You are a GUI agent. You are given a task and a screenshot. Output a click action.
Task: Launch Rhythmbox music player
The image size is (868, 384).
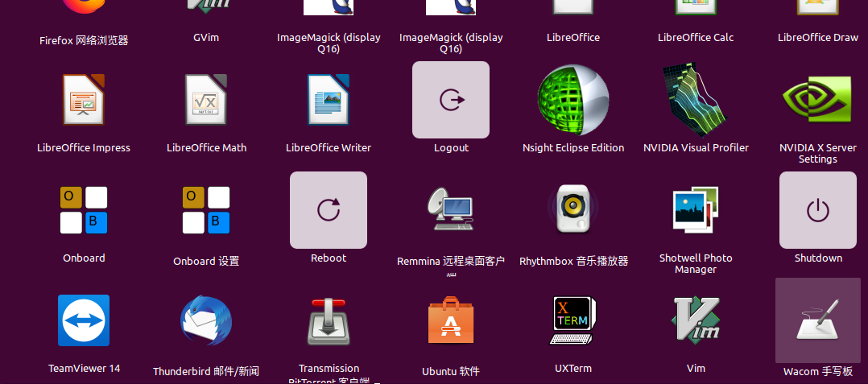tap(573, 209)
